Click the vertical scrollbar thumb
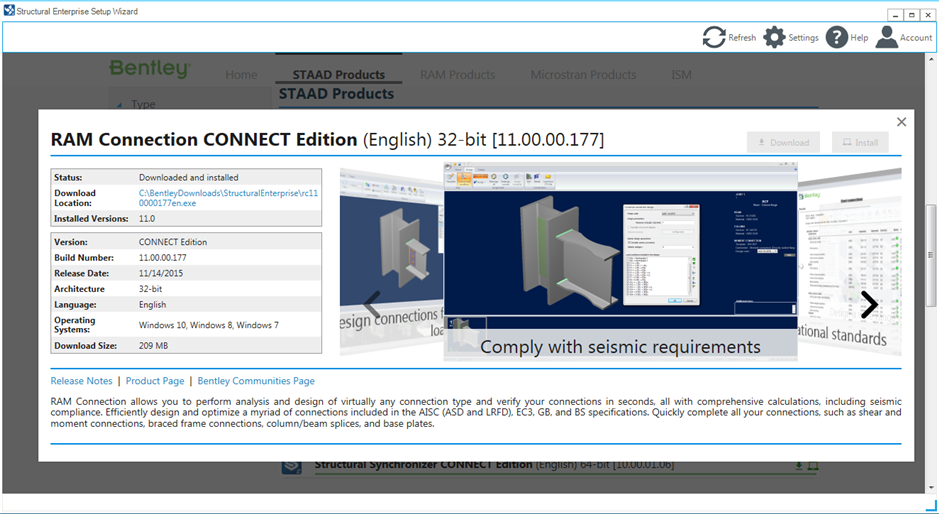 pyautogui.click(x=931, y=255)
